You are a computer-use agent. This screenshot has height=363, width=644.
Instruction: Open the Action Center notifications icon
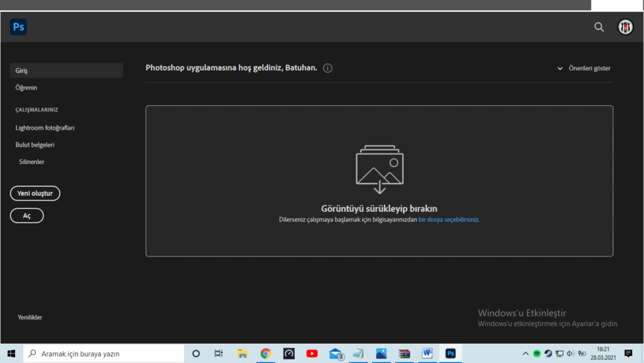[628, 354]
